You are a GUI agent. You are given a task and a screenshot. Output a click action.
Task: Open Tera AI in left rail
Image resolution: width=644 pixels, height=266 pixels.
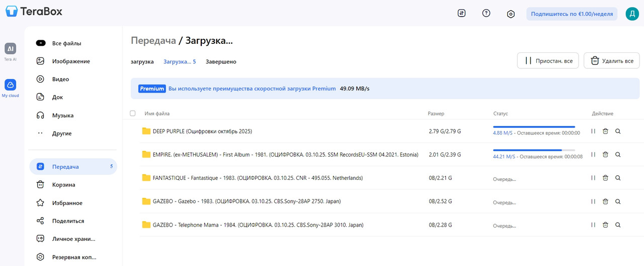click(11, 52)
